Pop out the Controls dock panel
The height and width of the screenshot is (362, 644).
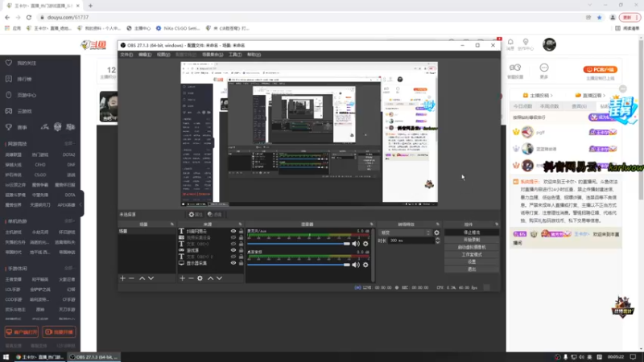[x=497, y=224]
